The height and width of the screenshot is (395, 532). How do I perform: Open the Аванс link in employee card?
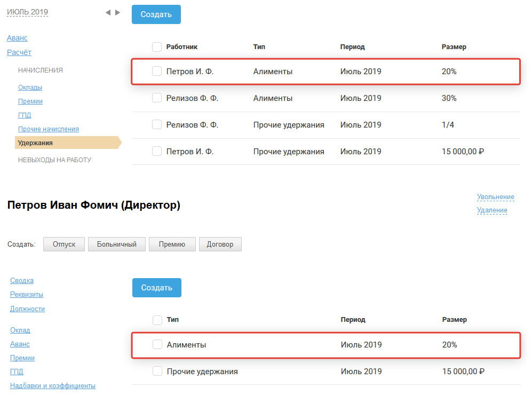point(20,344)
